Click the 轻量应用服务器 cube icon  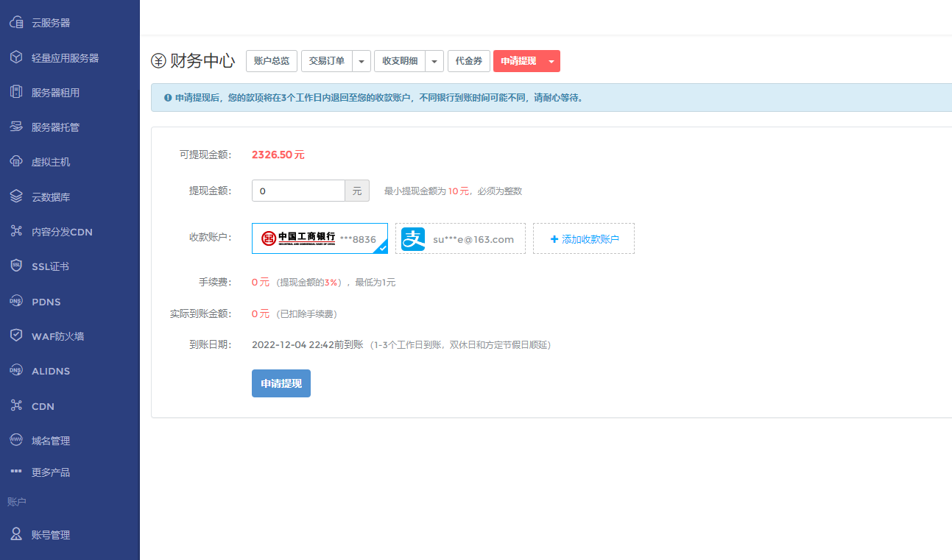tap(15, 57)
